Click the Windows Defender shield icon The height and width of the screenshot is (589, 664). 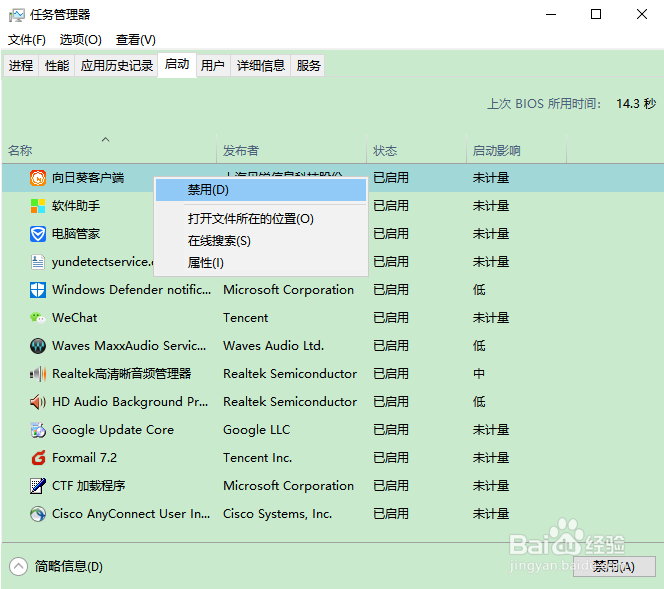(38, 290)
